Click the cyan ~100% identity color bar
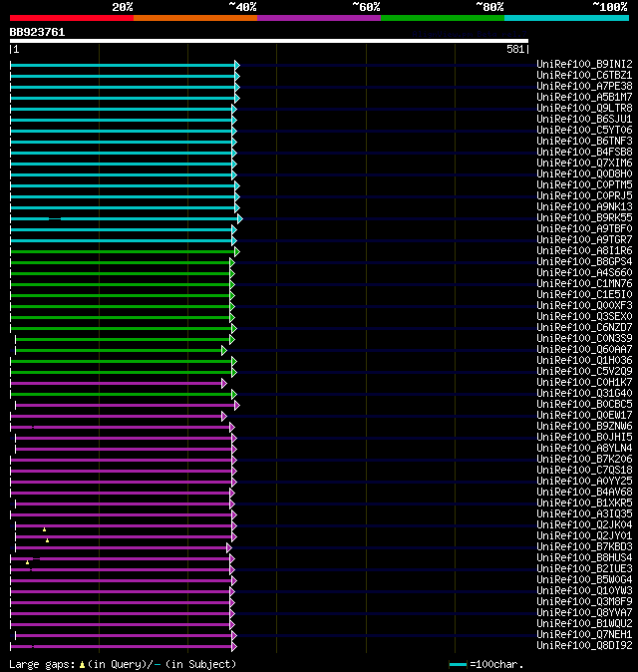The height and width of the screenshot is (672, 638). pyautogui.click(x=566, y=18)
